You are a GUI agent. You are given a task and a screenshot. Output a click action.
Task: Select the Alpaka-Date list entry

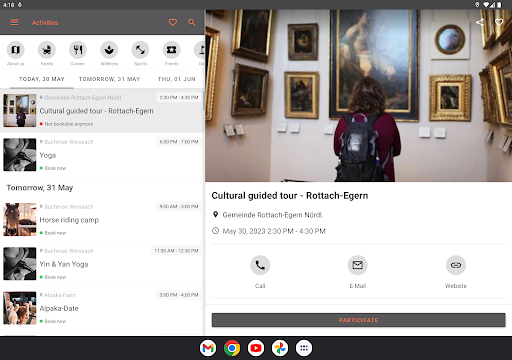102,308
